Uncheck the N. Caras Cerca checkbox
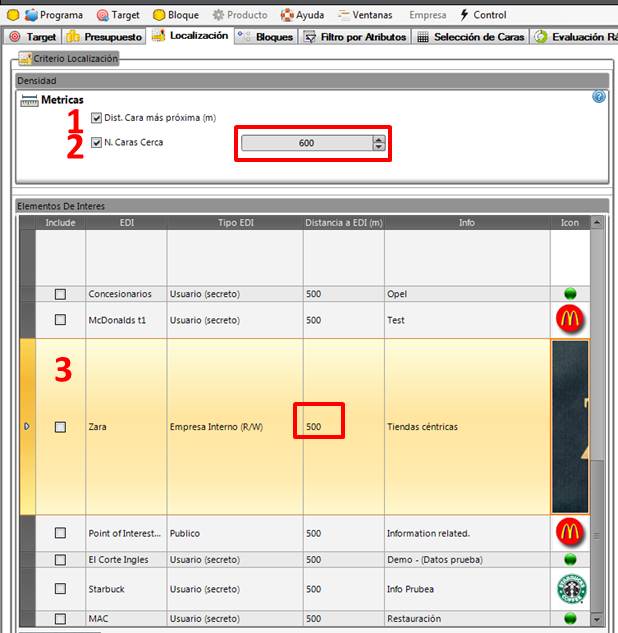618x633 pixels. point(96,142)
